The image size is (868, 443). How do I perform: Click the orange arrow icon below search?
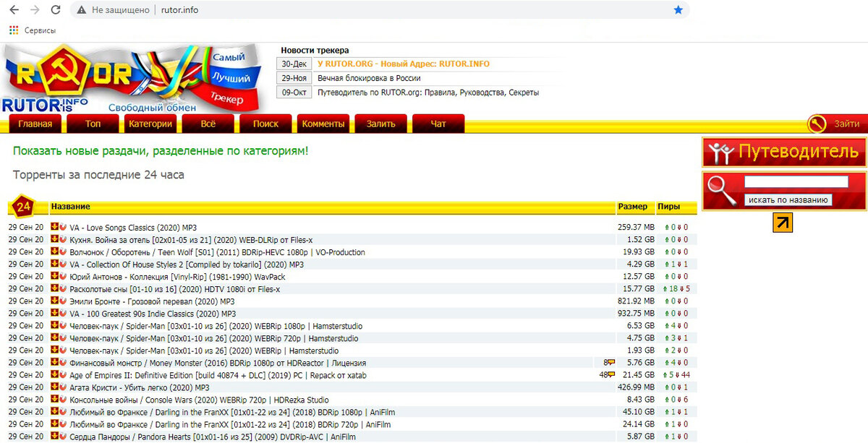(x=783, y=222)
